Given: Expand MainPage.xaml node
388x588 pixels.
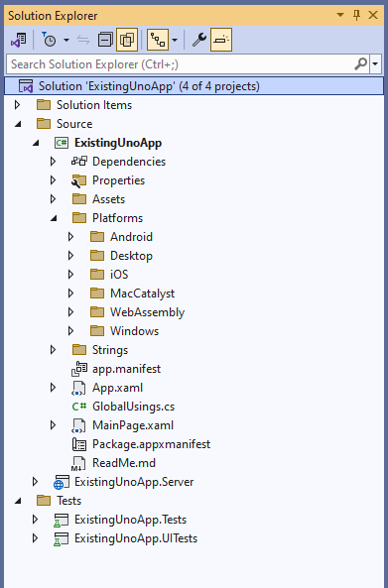Looking at the screenshot, I should click(x=53, y=425).
